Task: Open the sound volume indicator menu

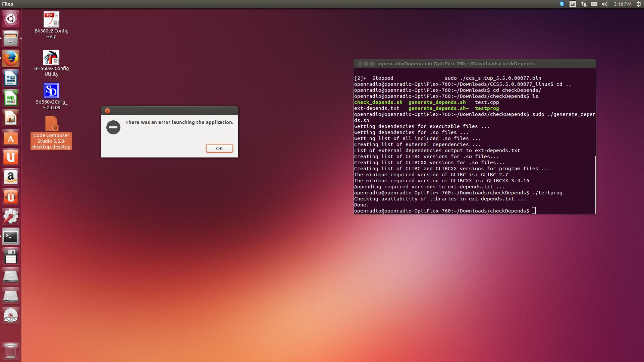Action: click(x=604, y=4)
